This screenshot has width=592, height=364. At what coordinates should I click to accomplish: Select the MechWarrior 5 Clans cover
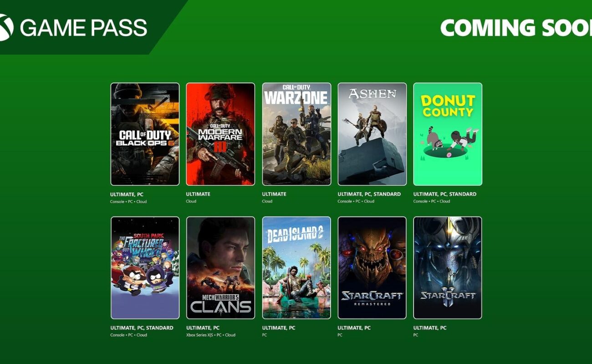[220, 268]
